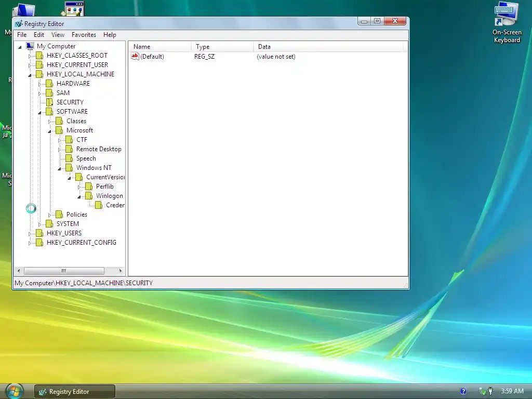Click the REG_SZ type cell

204,56
